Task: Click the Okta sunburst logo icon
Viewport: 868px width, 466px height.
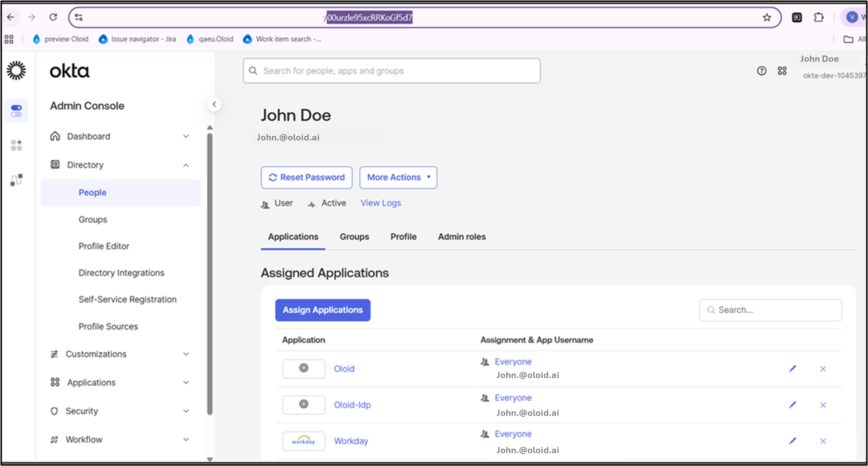Action: coord(16,71)
